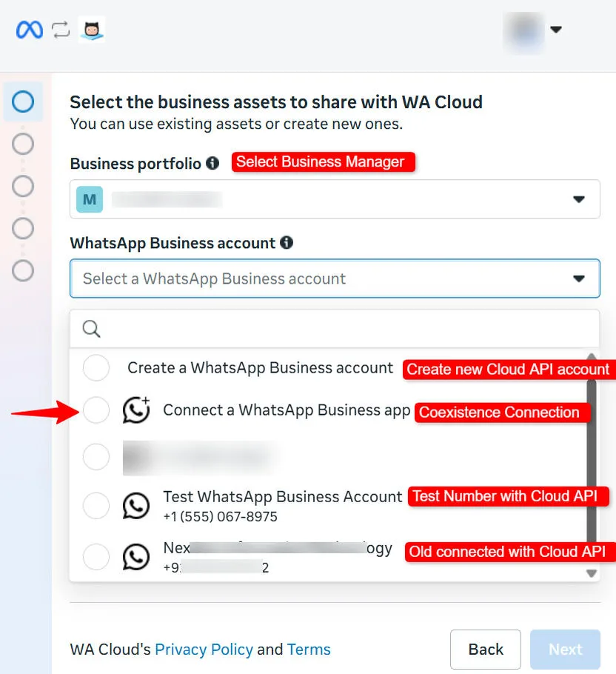Click the dropdown list scrollbar thumb
Image resolution: width=616 pixels, height=674 pixels.
592,460
